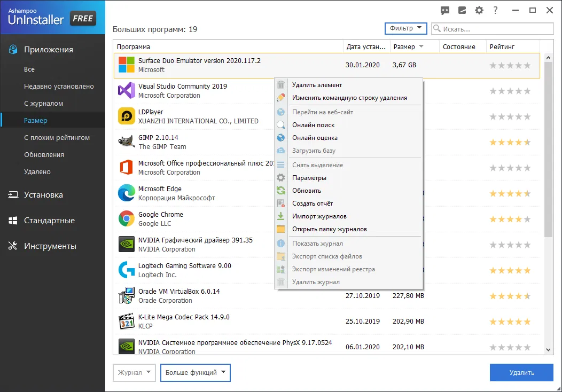Select Изменить командную строку удаления

pyautogui.click(x=349, y=98)
